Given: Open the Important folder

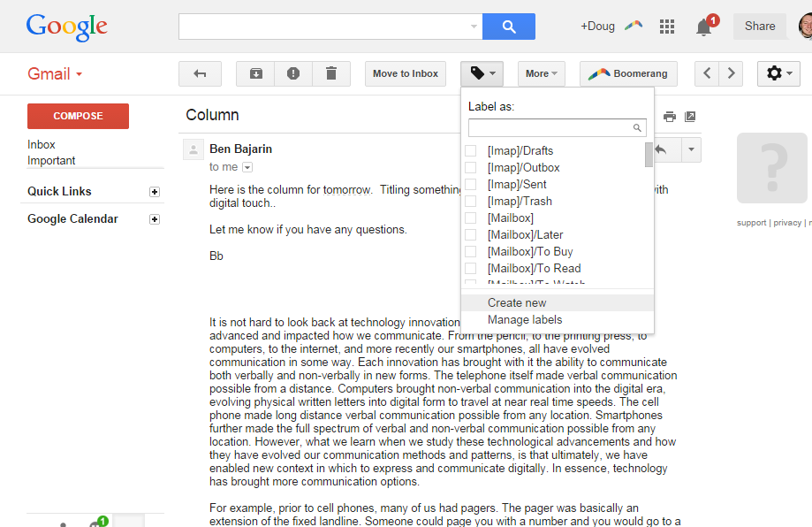Looking at the screenshot, I should point(51,161).
